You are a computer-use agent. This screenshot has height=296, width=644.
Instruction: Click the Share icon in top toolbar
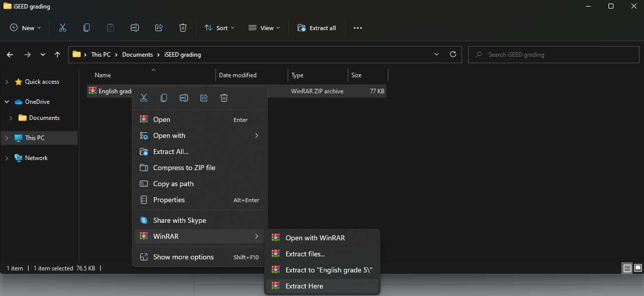coord(159,28)
